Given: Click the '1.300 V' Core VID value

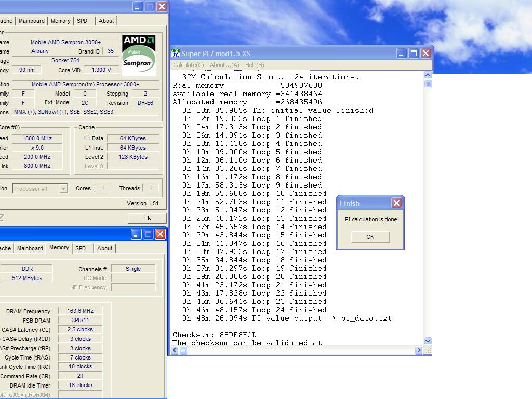Looking at the screenshot, I should 101,70.
